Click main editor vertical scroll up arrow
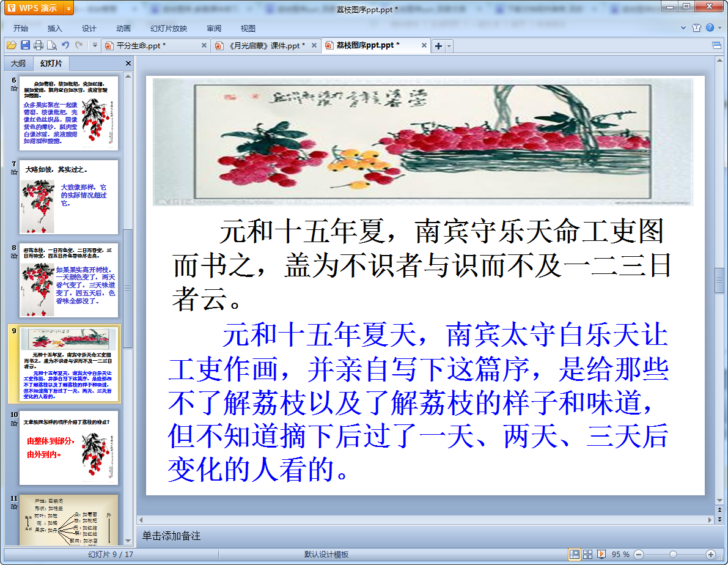728x565 pixels. [x=719, y=61]
